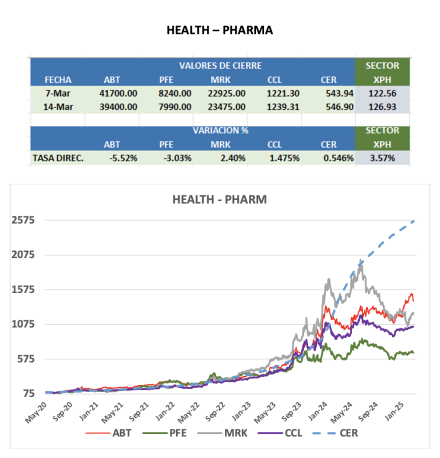
Task: Click the 14-Mar date cell
Action: coord(58,107)
